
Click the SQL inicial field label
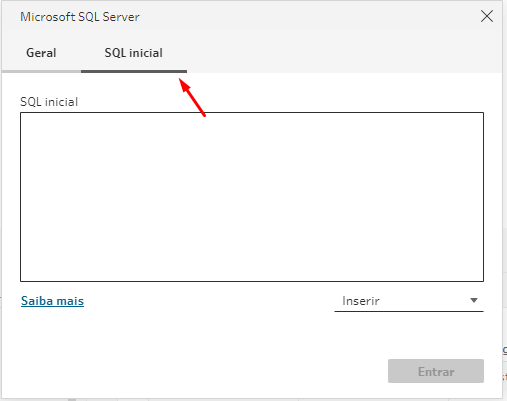49,102
